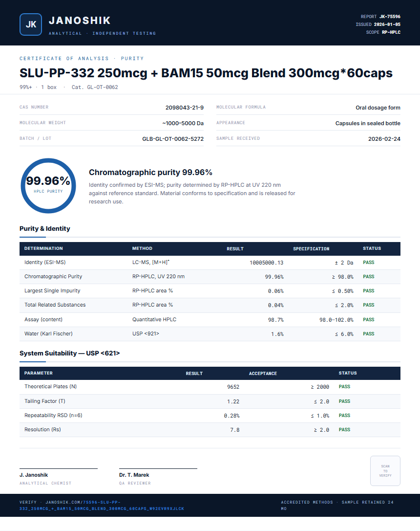This screenshot has height=531, width=420.
Task: Click Repeatability RSD (n=6) row label
Action: (x=53, y=416)
